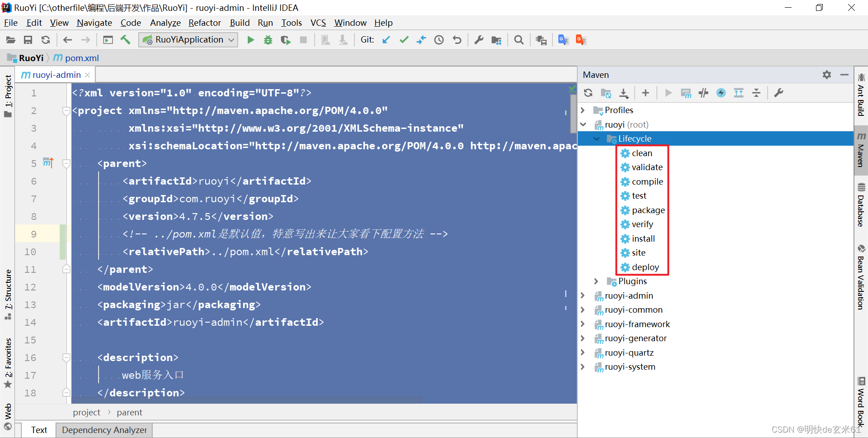Open Project Structure folder icon in toolbar
The width and height of the screenshot is (868, 438).
496,40
